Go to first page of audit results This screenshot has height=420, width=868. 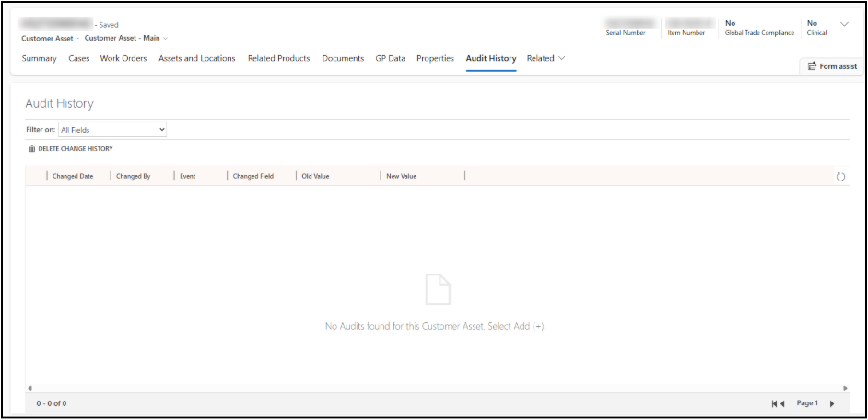[x=774, y=403]
